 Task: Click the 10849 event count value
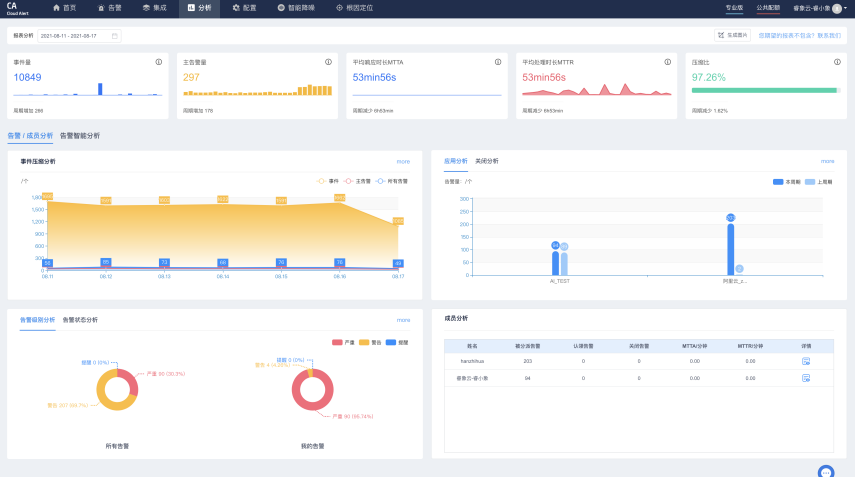[x=27, y=77]
